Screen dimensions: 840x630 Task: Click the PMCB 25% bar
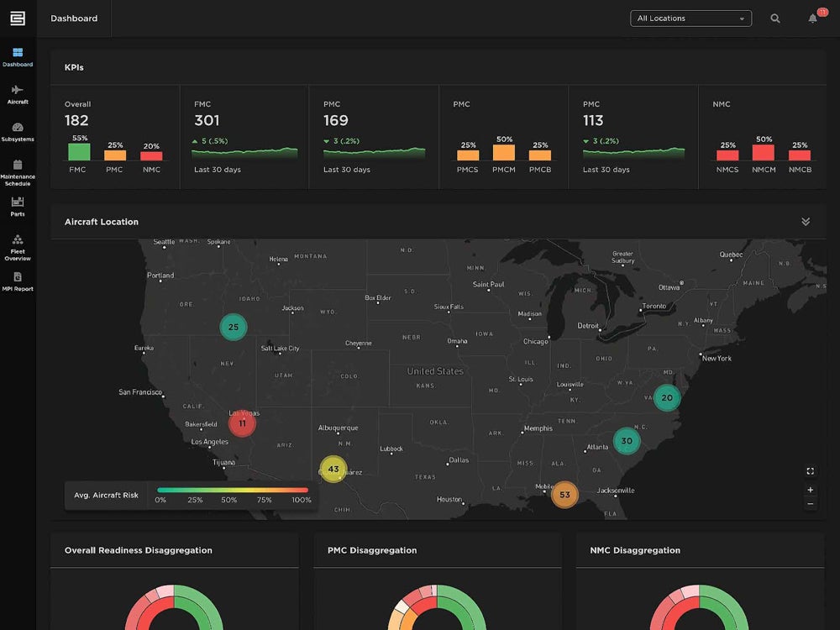539,155
